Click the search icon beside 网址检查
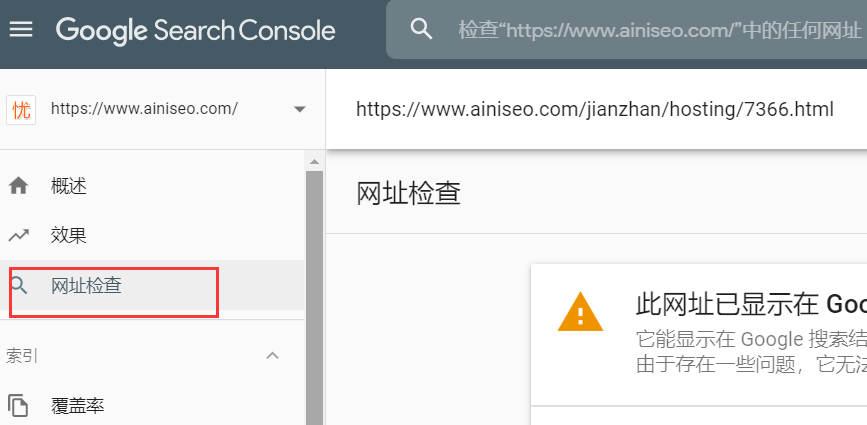This screenshot has width=867, height=425. click(x=19, y=285)
